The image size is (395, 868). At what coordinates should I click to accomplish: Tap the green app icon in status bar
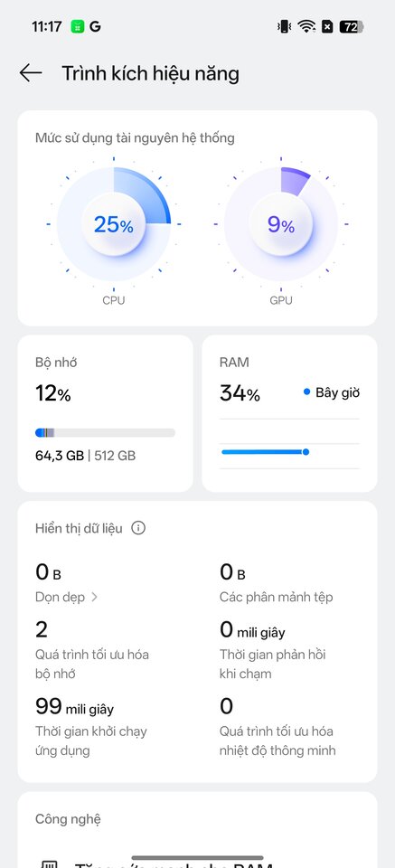click(x=78, y=26)
